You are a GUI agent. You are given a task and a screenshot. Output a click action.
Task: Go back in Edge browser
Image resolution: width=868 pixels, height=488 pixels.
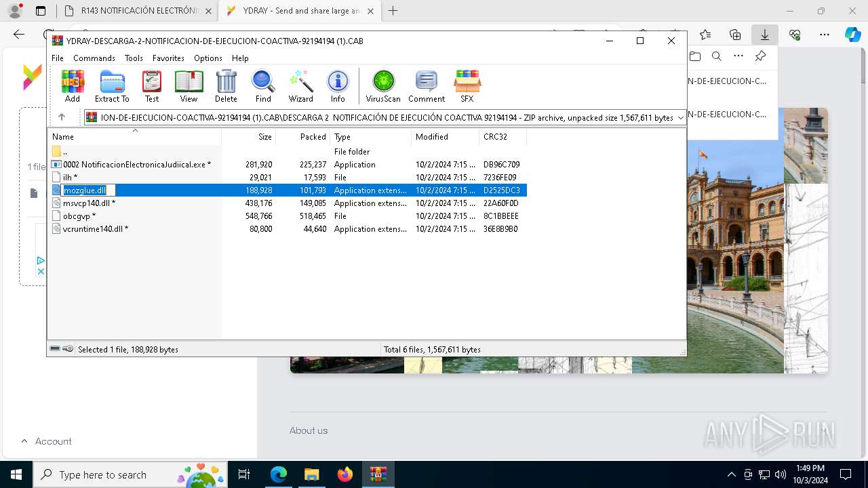tap(19, 35)
